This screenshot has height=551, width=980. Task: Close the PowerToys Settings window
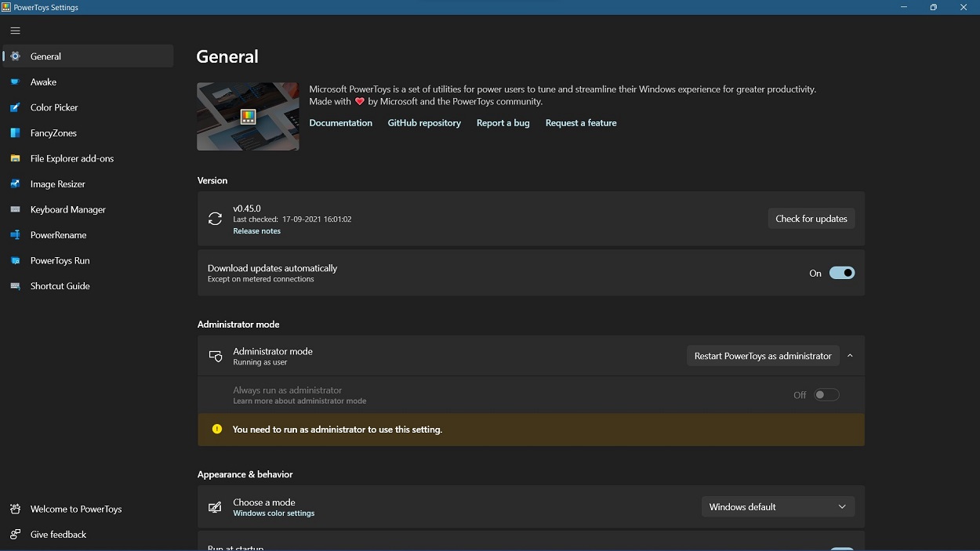tap(964, 7)
